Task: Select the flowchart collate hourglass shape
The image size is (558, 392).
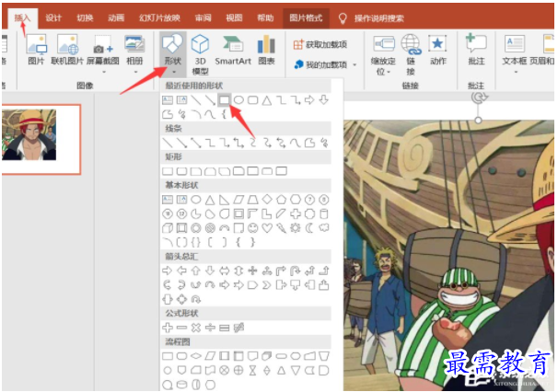Action: tap(252, 371)
